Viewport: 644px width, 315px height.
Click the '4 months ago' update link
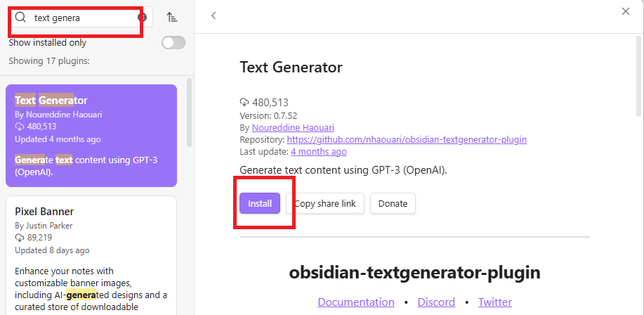[x=318, y=151]
